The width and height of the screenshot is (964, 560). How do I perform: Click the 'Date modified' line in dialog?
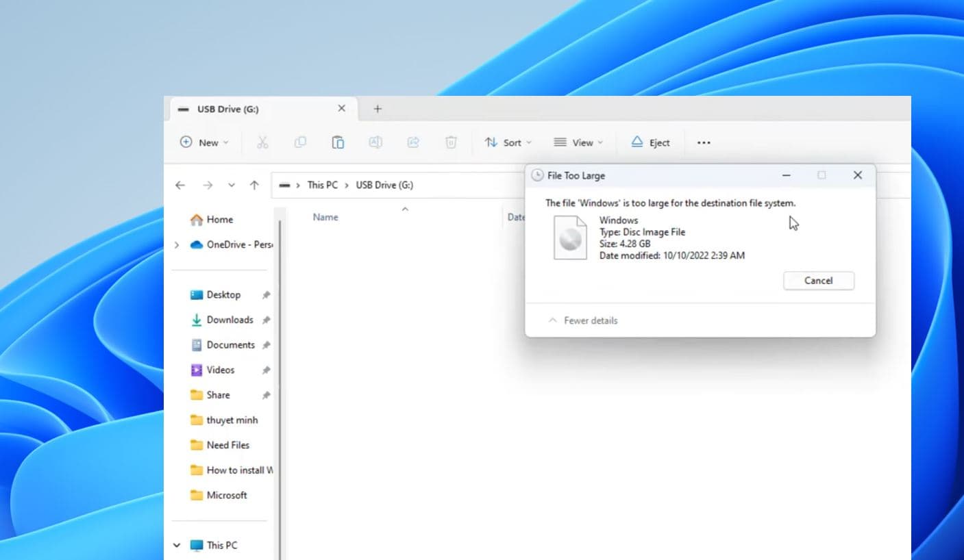point(671,255)
